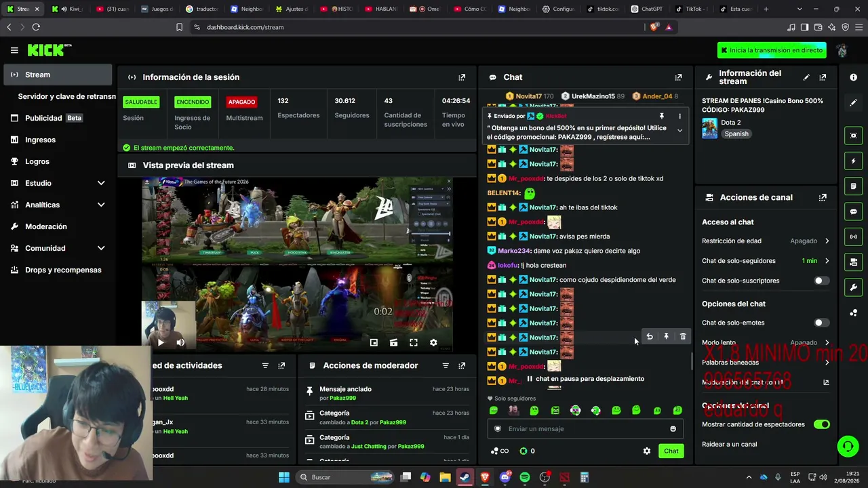Open Modo lento options arrow

coord(827,343)
